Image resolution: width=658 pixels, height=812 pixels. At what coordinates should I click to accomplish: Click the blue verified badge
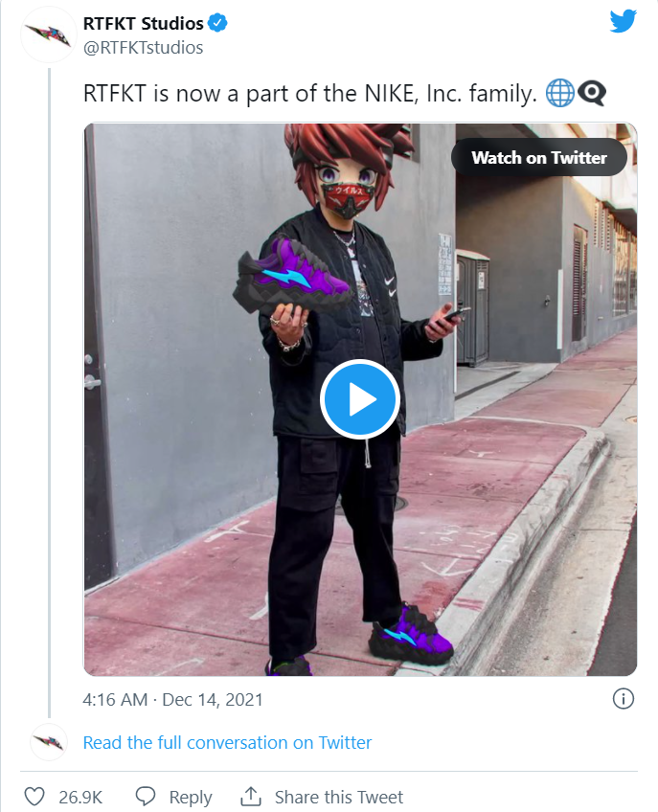[x=217, y=24]
